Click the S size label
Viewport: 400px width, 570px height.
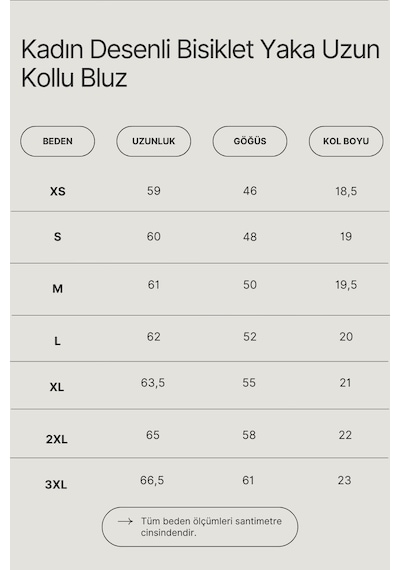coord(57,237)
